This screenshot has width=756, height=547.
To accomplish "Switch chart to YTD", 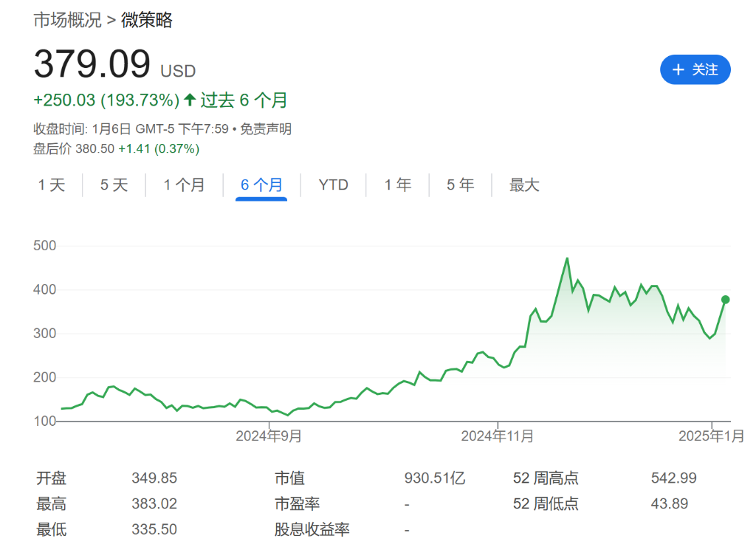I will coord(333,185).
